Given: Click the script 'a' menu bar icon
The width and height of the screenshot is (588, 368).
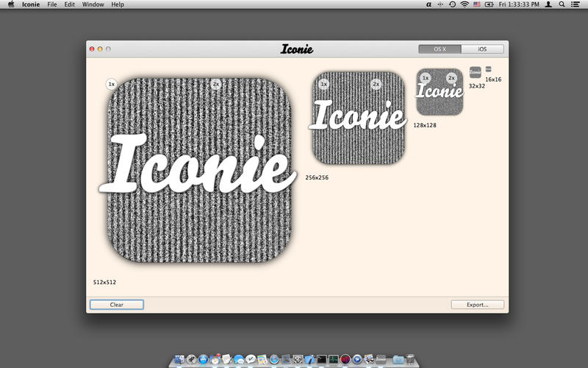Looking at the screenshot, I should click(429, 4).
